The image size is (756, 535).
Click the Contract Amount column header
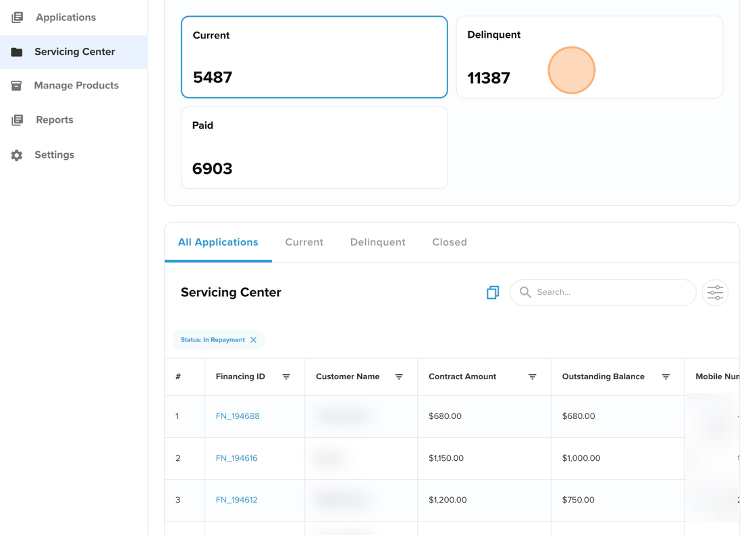(x=462, y=377)
